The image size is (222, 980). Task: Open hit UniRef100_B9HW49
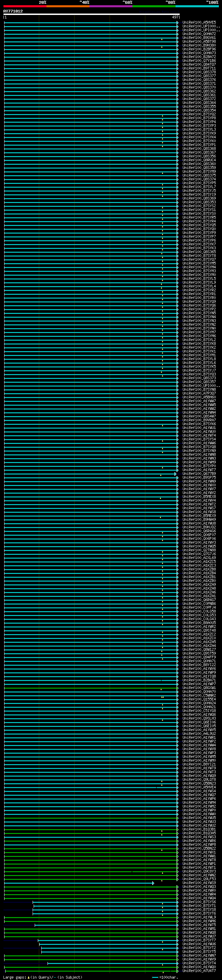pyautogui.click(x=199, y=520)
